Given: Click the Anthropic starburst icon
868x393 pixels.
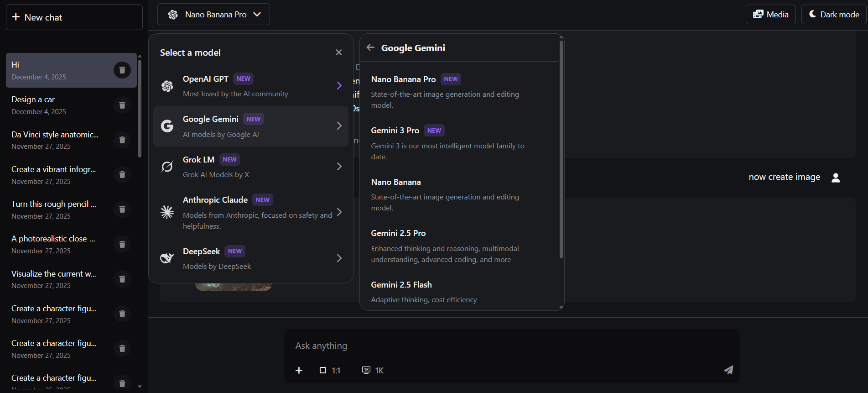Looking at the screenshot, I should (x=167, y=212).
